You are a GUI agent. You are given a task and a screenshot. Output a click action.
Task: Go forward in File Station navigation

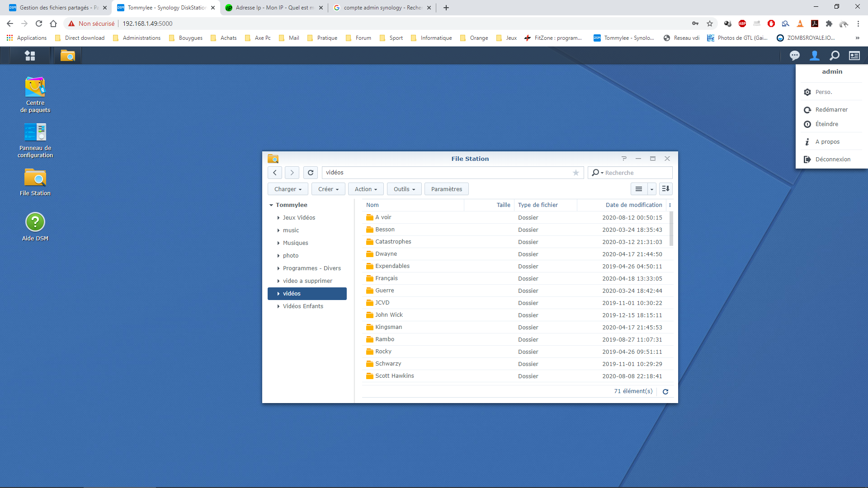pyautogui.click(x=292, y=173)
